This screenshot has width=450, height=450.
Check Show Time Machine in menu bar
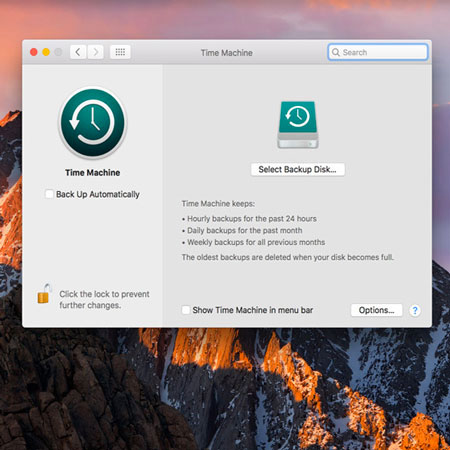pyautogui.click(x=186, y=310)
